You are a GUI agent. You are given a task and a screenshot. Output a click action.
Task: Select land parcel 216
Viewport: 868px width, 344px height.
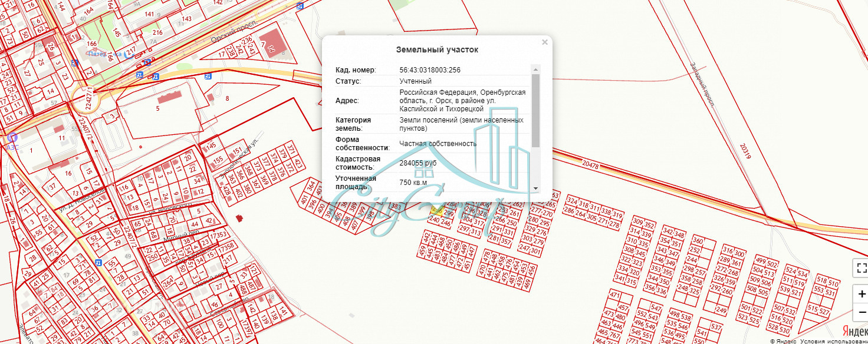pos(157,32)
